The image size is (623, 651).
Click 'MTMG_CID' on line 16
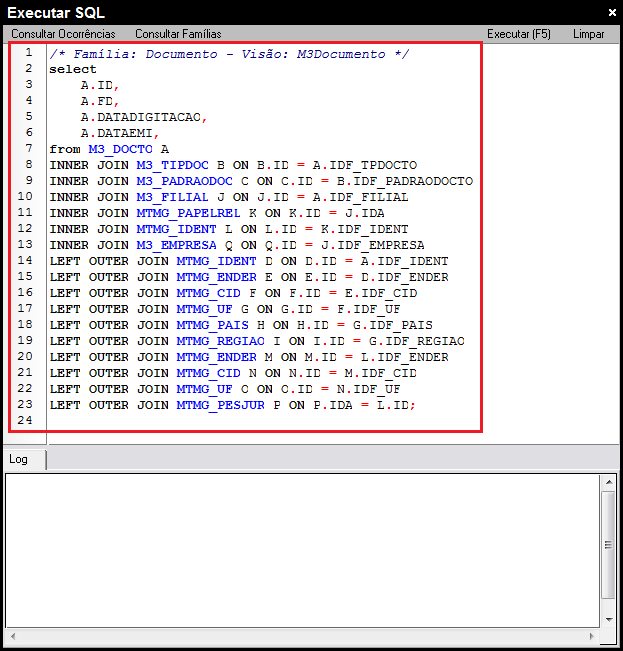209,293
